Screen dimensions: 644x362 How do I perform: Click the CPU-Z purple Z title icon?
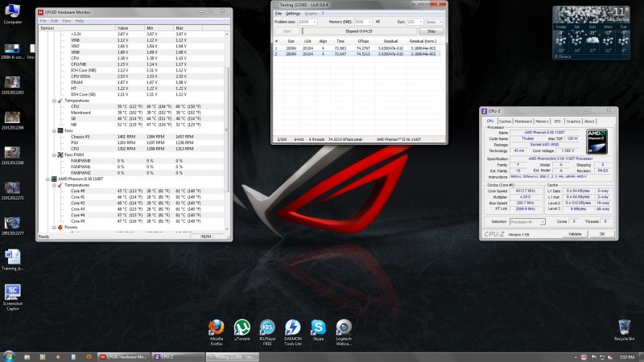[x=485, y=111]
